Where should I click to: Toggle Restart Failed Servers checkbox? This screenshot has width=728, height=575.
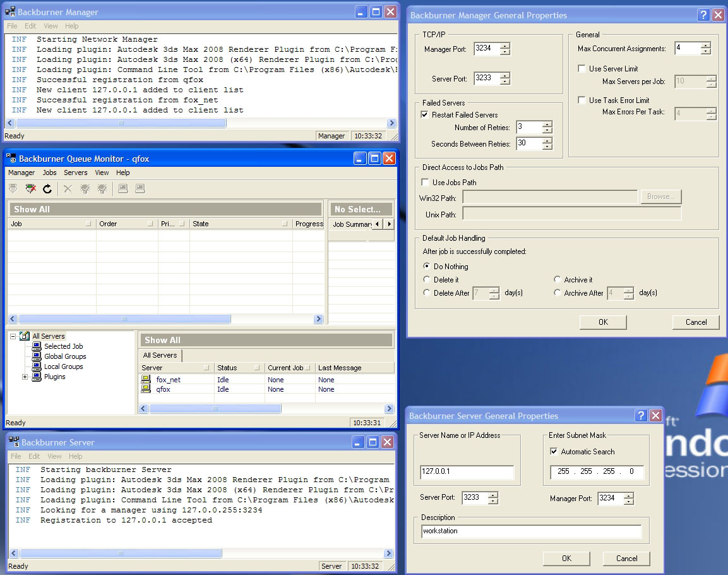(x=424, y=115)
